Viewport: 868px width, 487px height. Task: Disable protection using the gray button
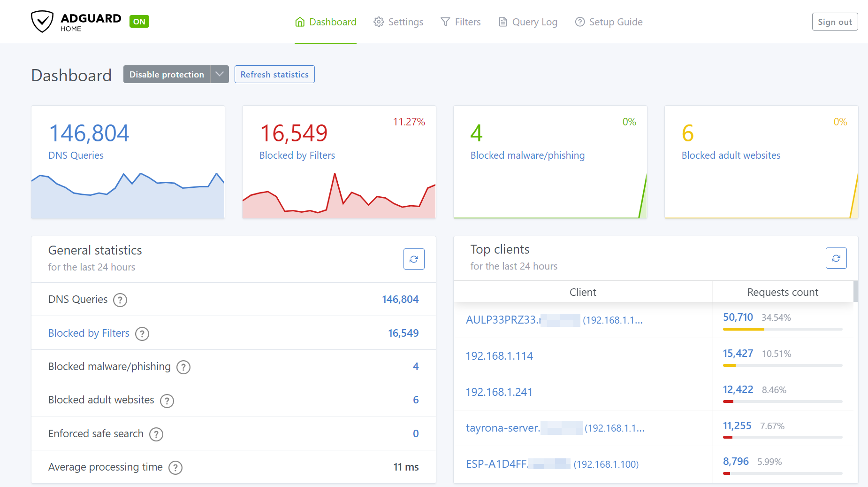(x=167, y=74)
